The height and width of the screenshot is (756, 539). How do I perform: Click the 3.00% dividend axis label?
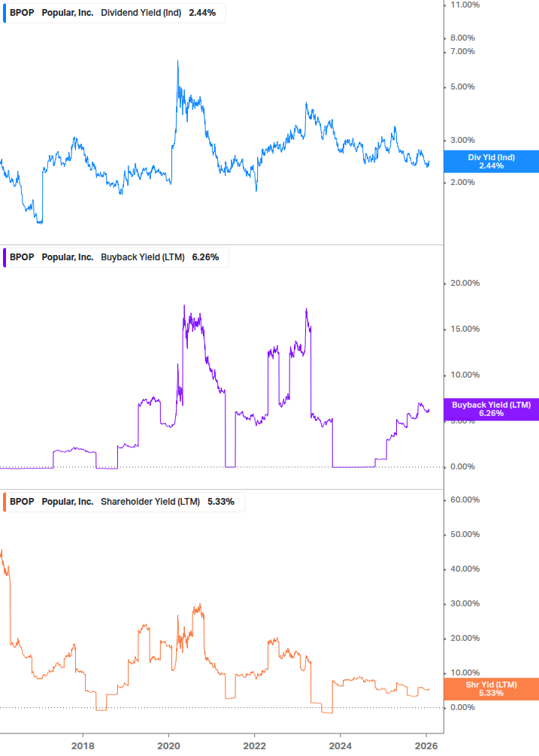[462, 141]
